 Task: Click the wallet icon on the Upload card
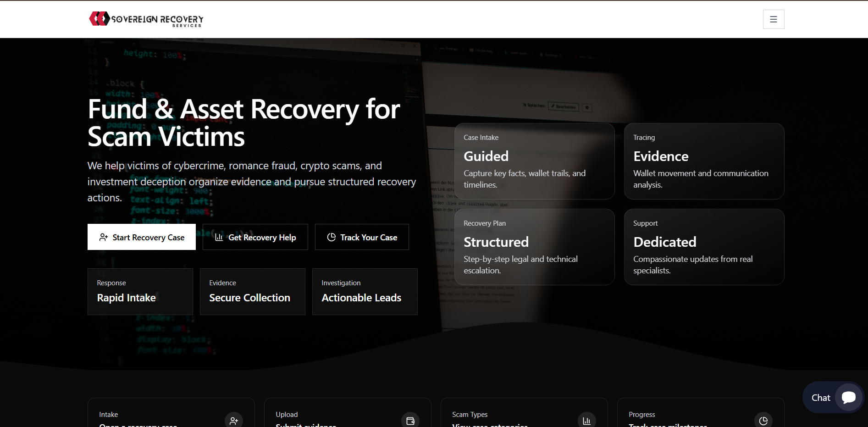[410, 420]
